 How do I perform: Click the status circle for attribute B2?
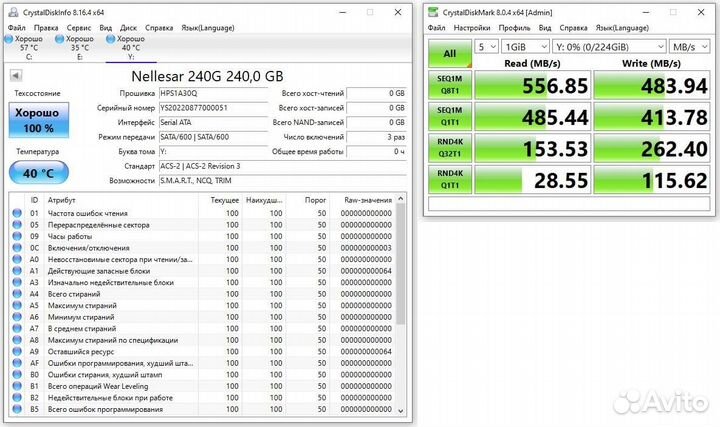(17, 398)
